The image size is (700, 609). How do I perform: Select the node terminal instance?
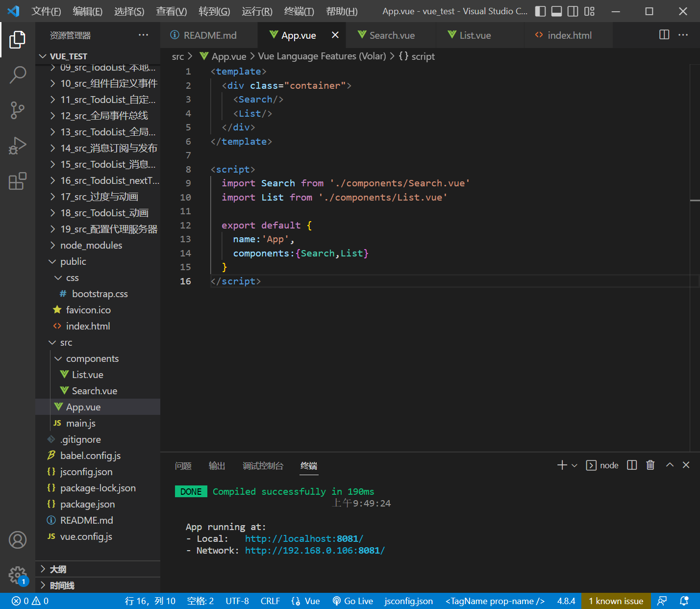(x=602, y=465)
